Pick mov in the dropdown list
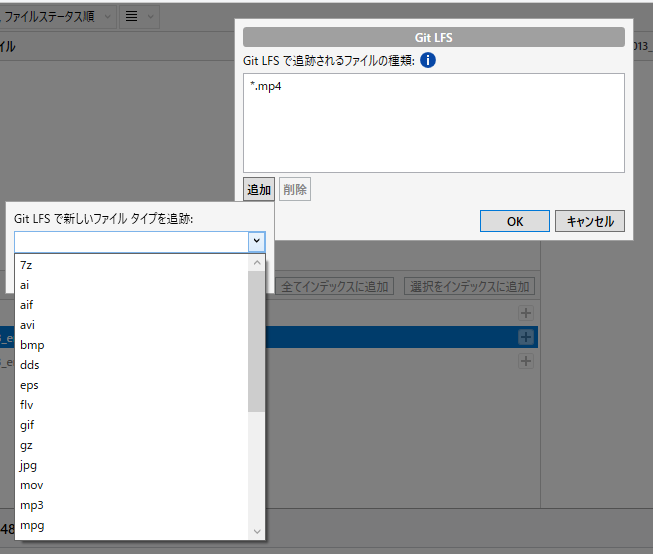 132,485
